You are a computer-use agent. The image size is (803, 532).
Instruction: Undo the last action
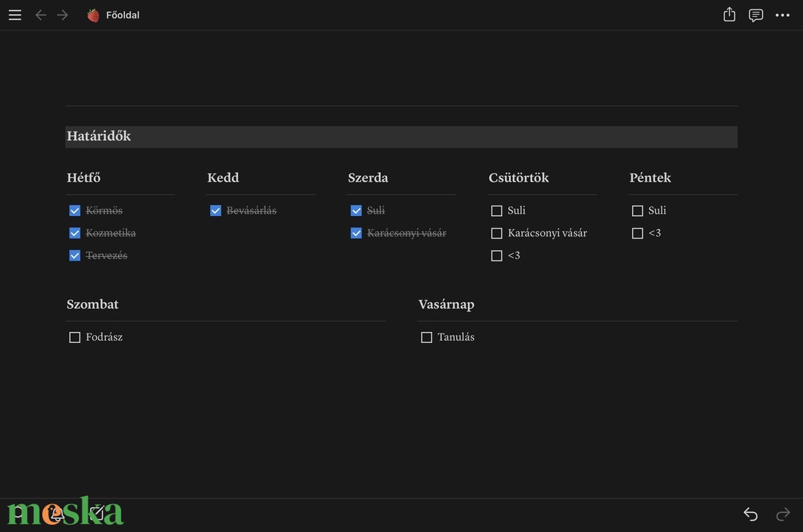(x=750, y=514)
